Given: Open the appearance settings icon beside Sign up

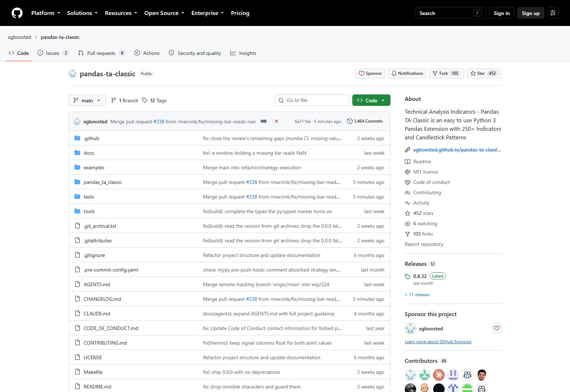Looking at the screenshot, I should pos(553,13).
